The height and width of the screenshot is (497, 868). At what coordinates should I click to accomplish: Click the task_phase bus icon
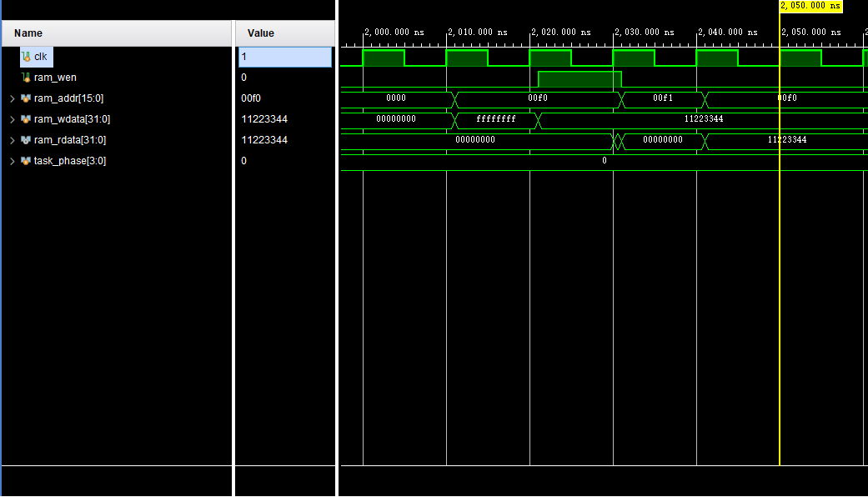click(x=26, y=160)
